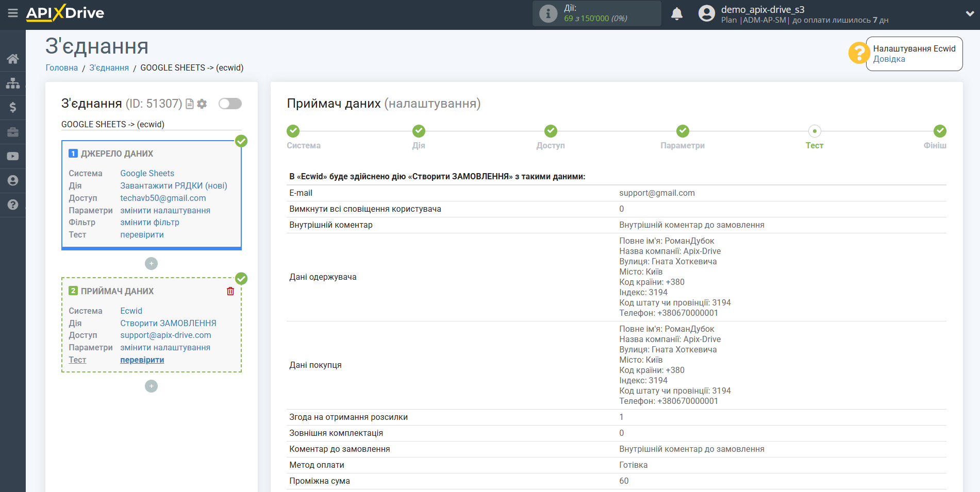
Task: Toggle the connection on/off switch
Action: 230,104
